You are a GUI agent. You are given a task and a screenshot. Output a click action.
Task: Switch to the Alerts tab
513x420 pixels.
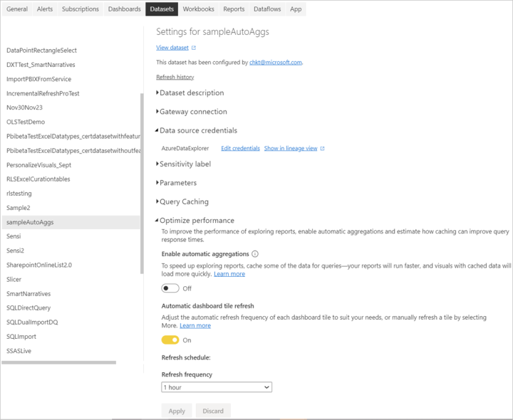(45, 9)
